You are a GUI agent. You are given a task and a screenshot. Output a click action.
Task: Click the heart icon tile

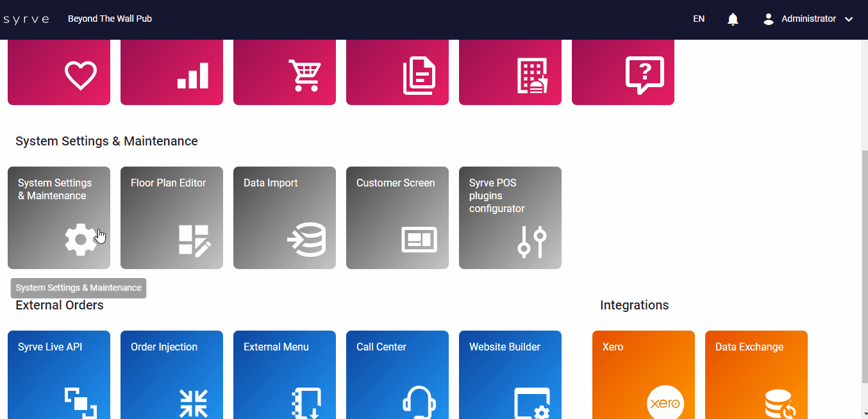(59, 72)
